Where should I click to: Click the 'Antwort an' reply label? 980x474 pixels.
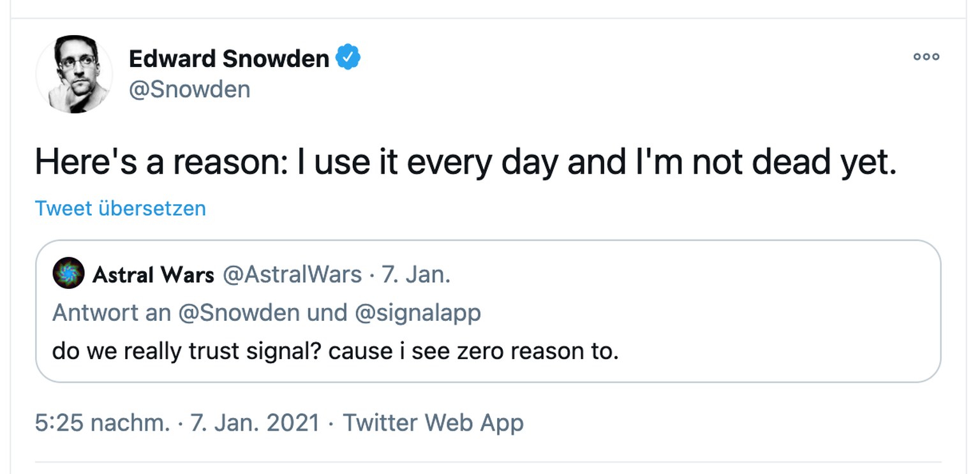tap(111, 313)
